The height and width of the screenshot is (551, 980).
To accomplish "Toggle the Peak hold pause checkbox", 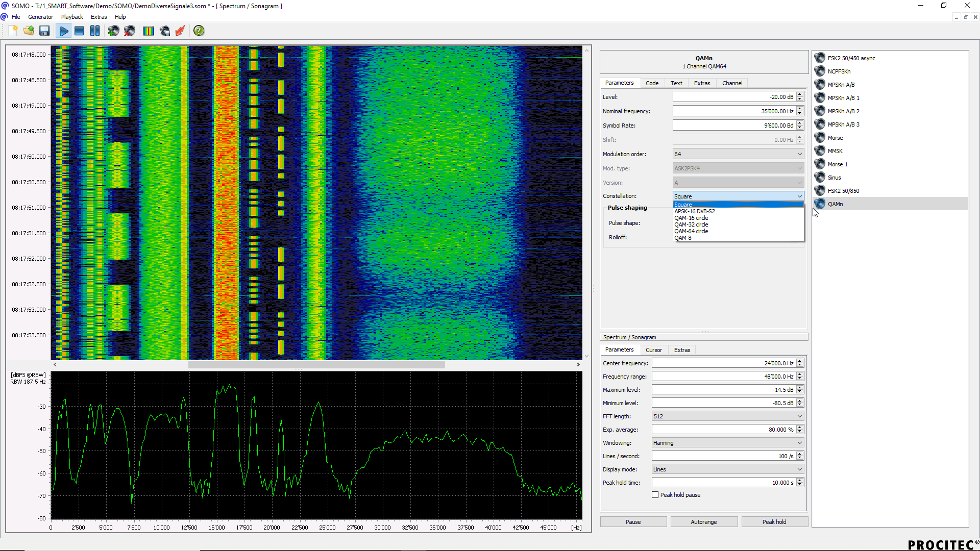I will 655,495.
